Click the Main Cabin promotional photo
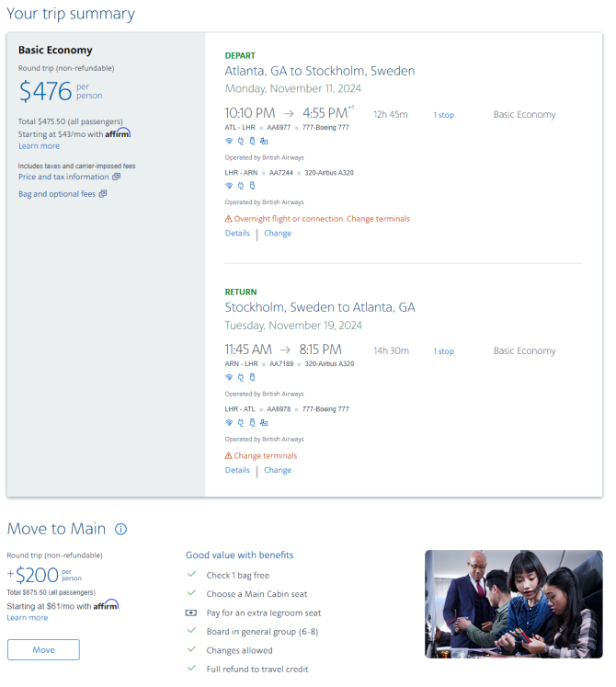616x687 pixels. (513, 604)
